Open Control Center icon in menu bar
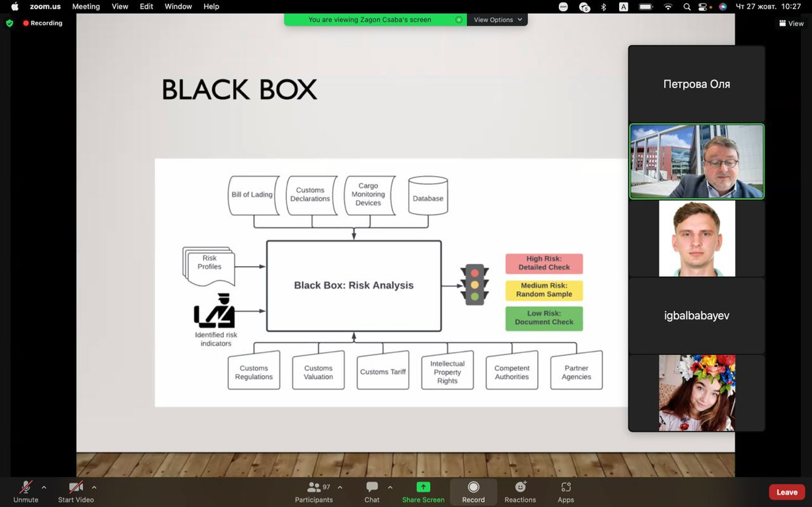The height and width of the screenshot is (507, 812). (x=703, y=7)
